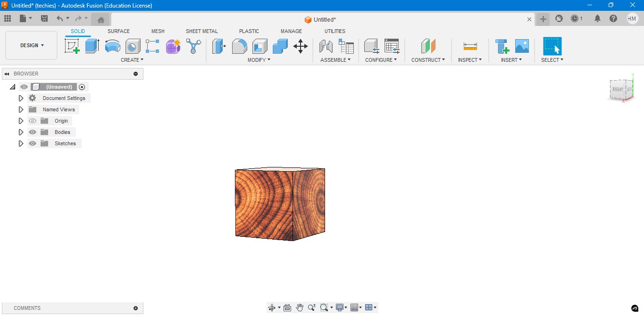Open the DESIGN workspace dropdown
The image size is (644, 316).
tap(32, 45)
